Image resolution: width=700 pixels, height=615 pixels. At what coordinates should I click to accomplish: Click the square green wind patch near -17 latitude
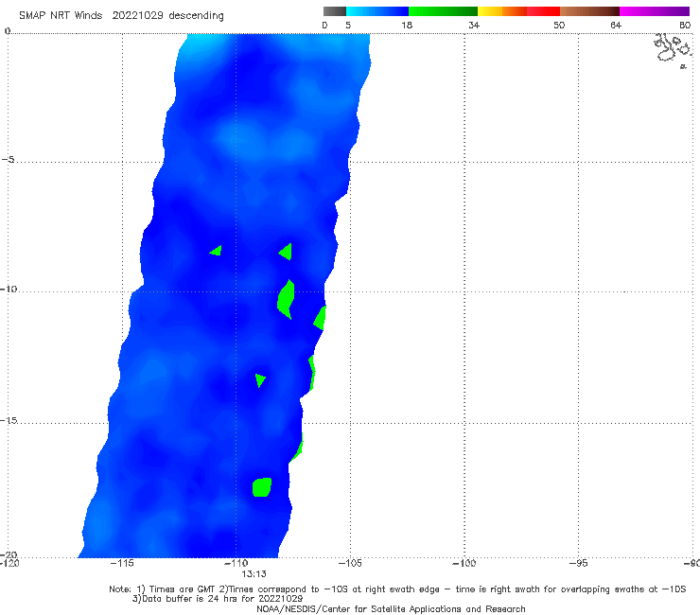coord(262,487)
